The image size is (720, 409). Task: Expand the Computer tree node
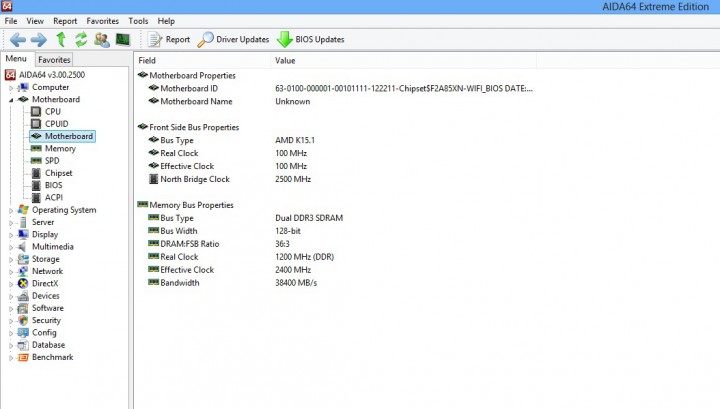[11, 88]
